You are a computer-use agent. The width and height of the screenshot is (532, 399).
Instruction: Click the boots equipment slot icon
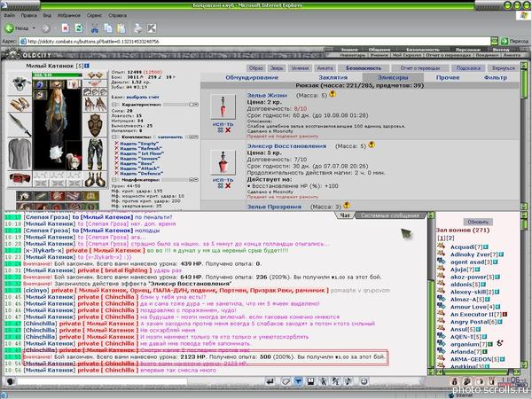click(x=95, y=179)
